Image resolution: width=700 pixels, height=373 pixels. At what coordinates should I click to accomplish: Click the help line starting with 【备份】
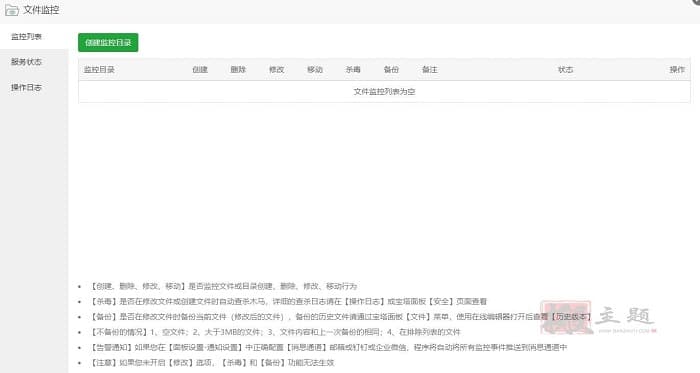click(x=341, y=317)
